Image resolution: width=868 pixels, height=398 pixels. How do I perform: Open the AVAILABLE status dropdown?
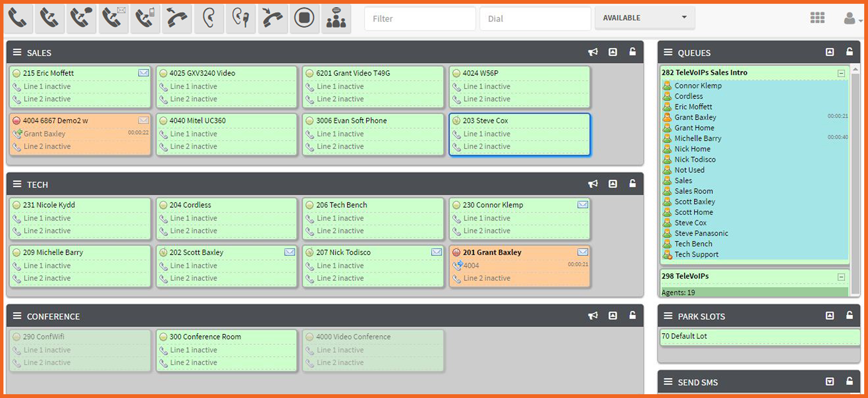pos(644,18)
